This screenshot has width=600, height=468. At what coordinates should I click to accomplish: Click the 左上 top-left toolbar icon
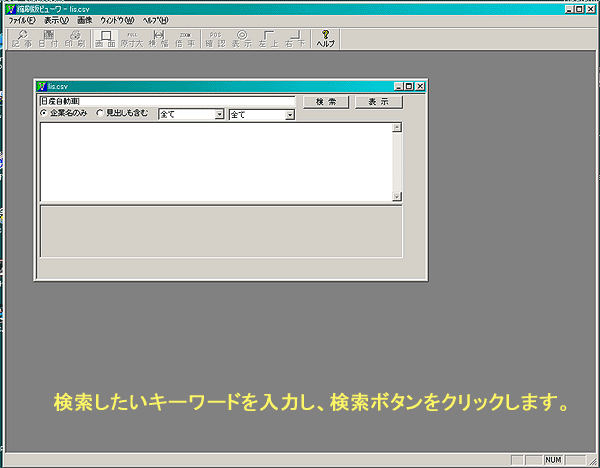(268, 39)
